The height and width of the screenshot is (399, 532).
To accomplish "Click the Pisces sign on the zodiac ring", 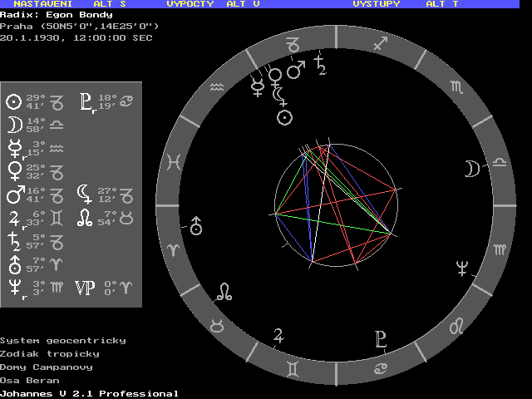I will coord(175,160).
